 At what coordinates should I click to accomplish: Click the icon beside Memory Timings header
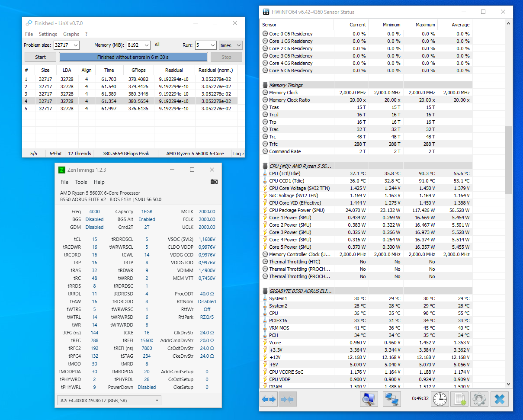tap(265, 85)
